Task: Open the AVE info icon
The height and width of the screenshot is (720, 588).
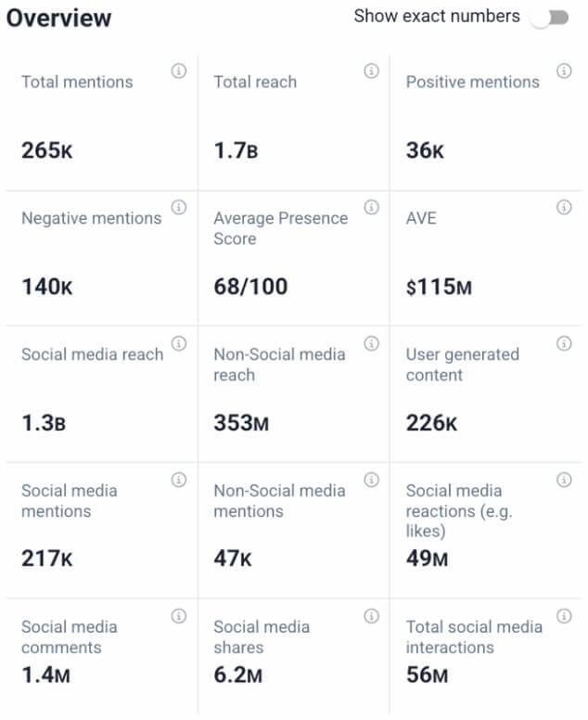Action: (x=563, y=207)
